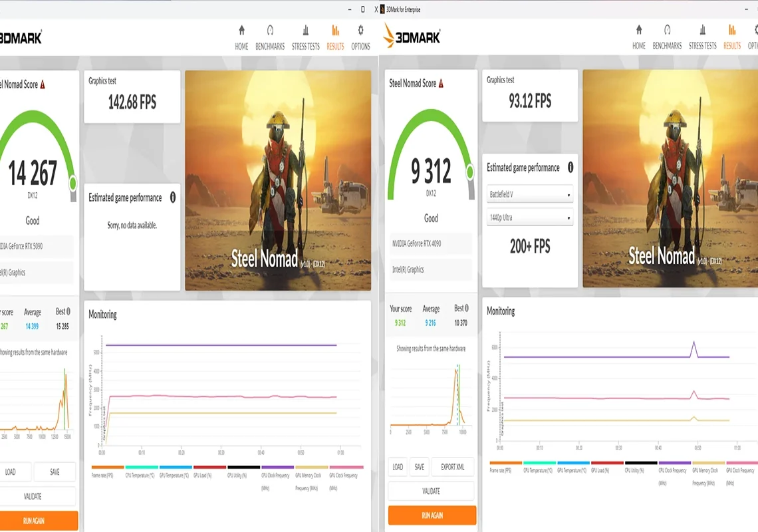This screenshot has height=532, width=758.
Task: Click RUN AGAIN button in left window
Action: 39,521
